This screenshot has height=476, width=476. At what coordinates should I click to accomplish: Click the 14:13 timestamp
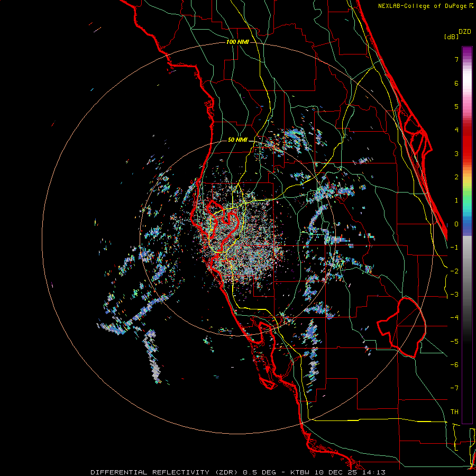(x=375, y=472)
